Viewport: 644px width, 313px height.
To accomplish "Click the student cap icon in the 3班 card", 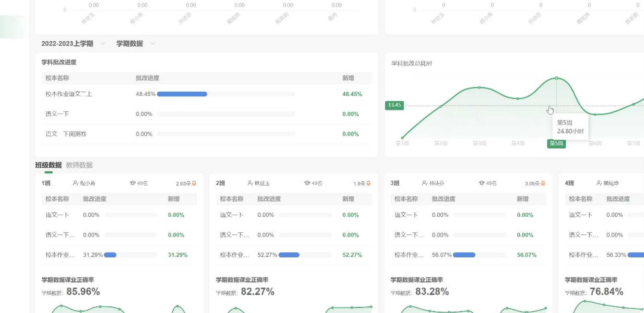I will [x=481, y=183].
